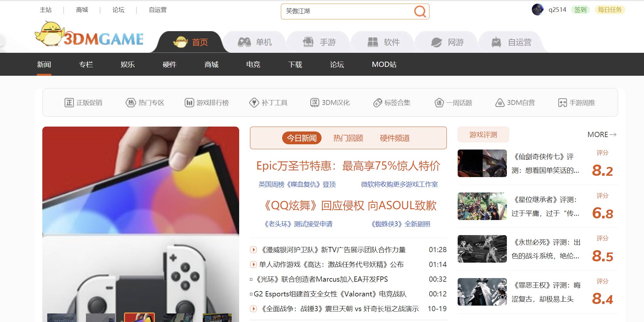Switch to the 热门回顾 tab

coord(348,138)
